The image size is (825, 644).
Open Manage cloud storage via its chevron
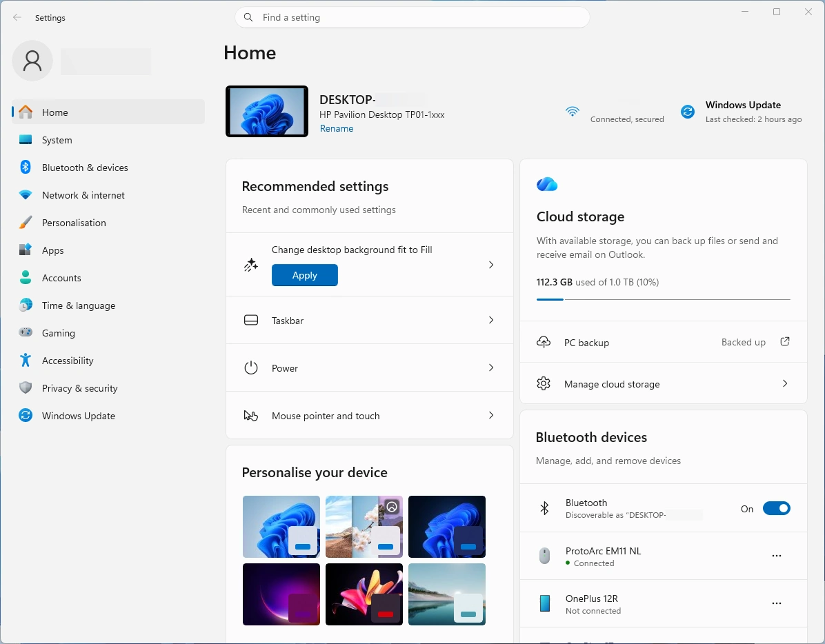click(x=785, y=383)
